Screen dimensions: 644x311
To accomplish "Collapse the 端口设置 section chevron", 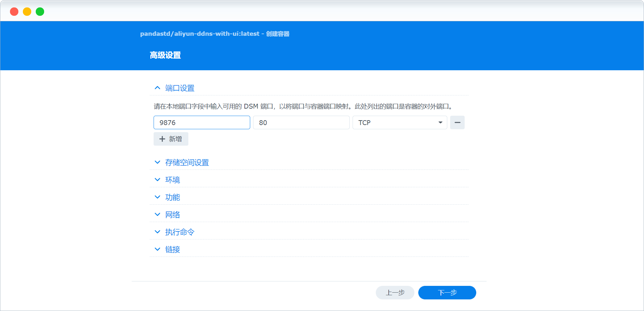I will [x=157, y=88].
